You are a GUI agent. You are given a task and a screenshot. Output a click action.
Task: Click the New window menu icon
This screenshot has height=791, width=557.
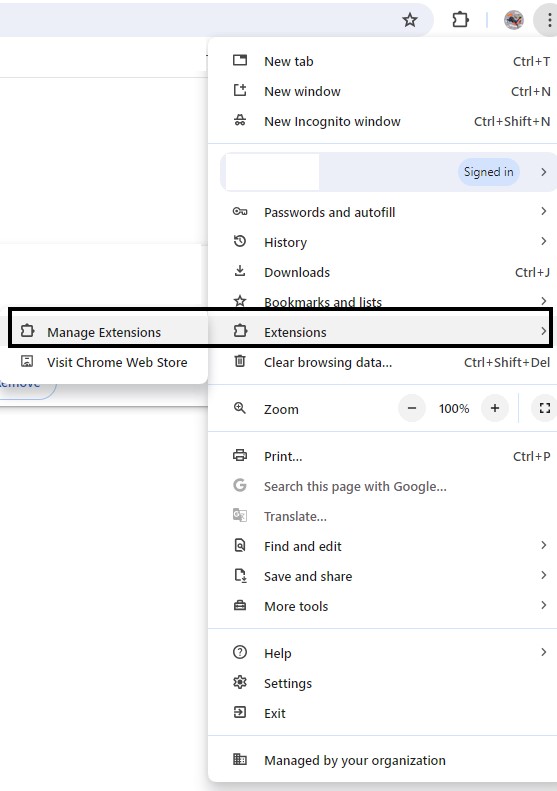click(240, 90)
